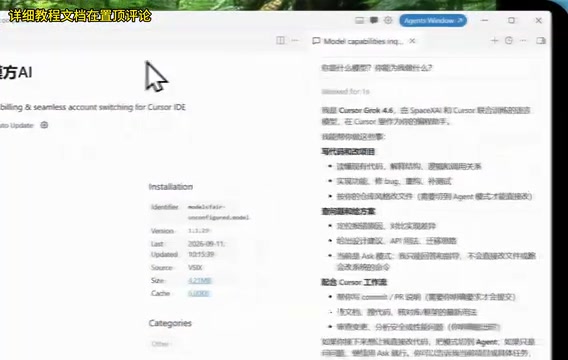The width and height of the screenshot is (568, 360).
Task: Open the chat bubble icon in title bar
Action: click(374, 21)
